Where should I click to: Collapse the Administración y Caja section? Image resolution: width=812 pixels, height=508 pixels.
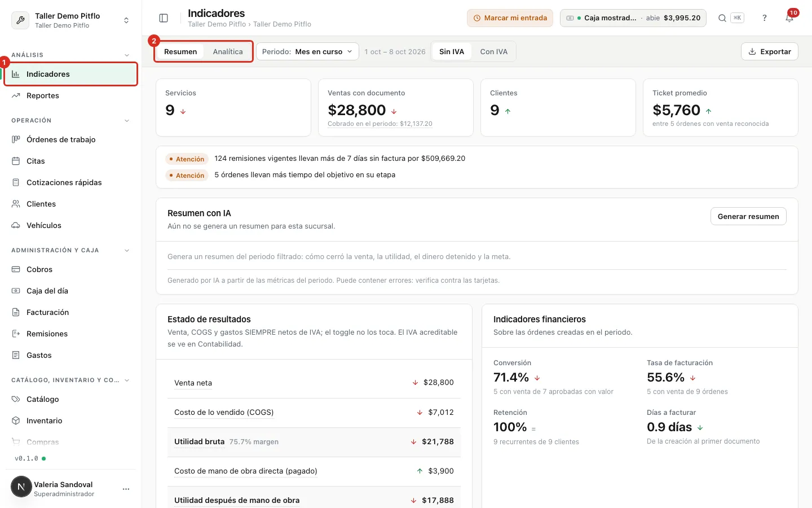click(x=126, y=251)
